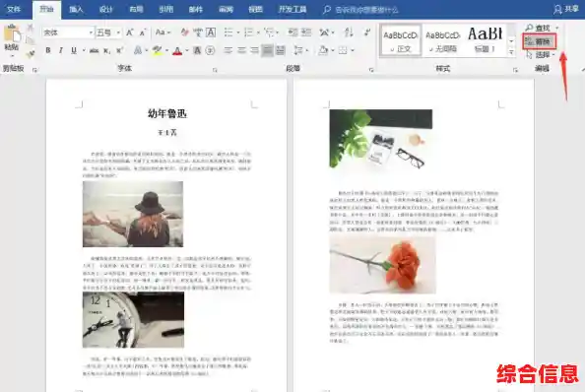Viewport: 585px width, 392px height.
Task: Switch to the 开发工具 Developer tab
Action: click(292, 9)
